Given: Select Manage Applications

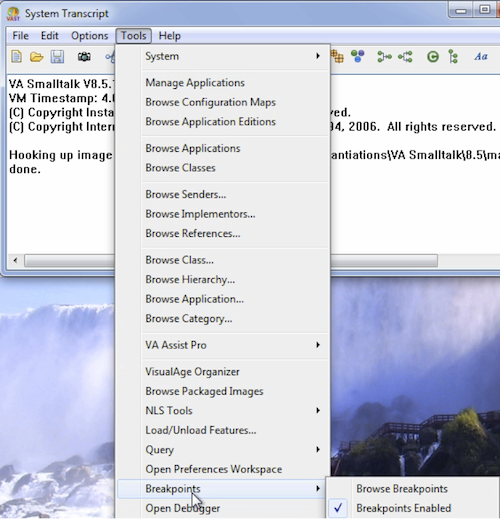Looking at the screenshot, I should point(222,82).
